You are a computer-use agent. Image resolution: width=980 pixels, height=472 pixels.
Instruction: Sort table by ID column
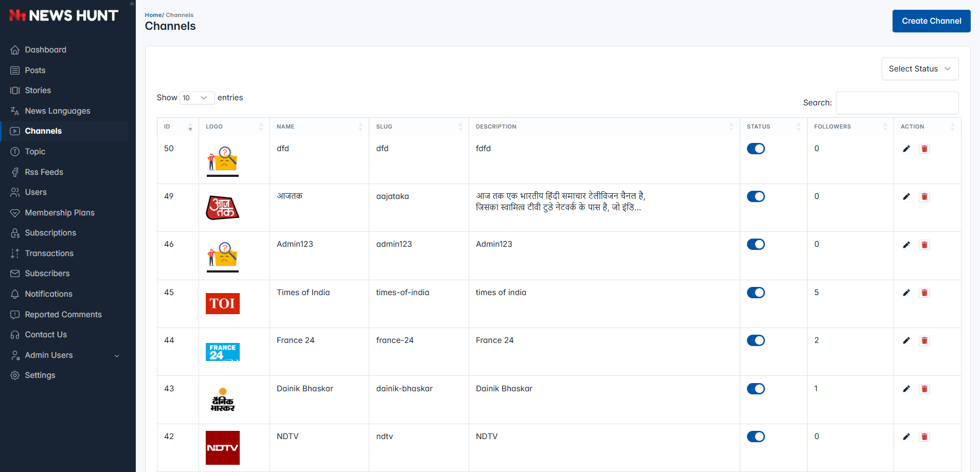178,126
